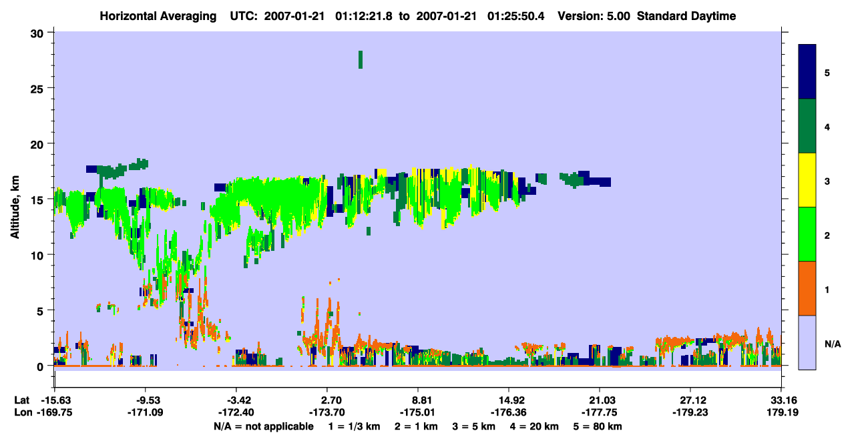Viewport: 868px width, 445px height.
Task: Click the latitude value 2.70
Action: click(331, 400)
